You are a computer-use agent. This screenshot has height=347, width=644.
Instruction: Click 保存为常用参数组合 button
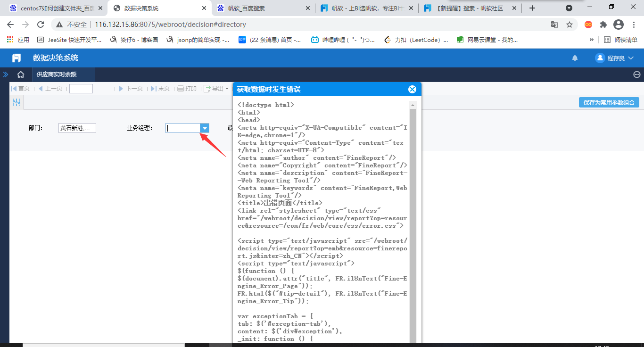pyautogui.click(x=609, y=102)
